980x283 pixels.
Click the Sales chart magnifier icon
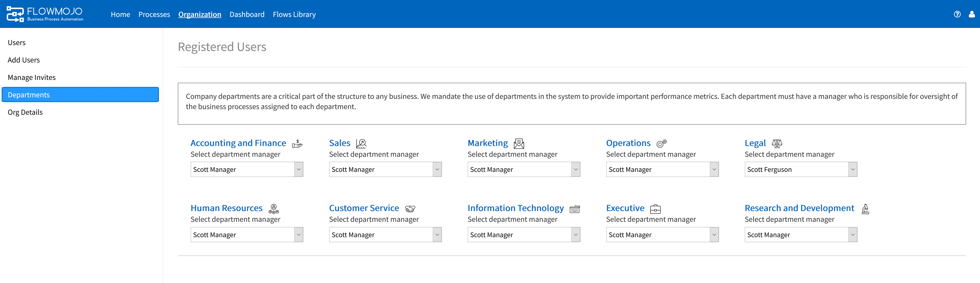point(361,144)
